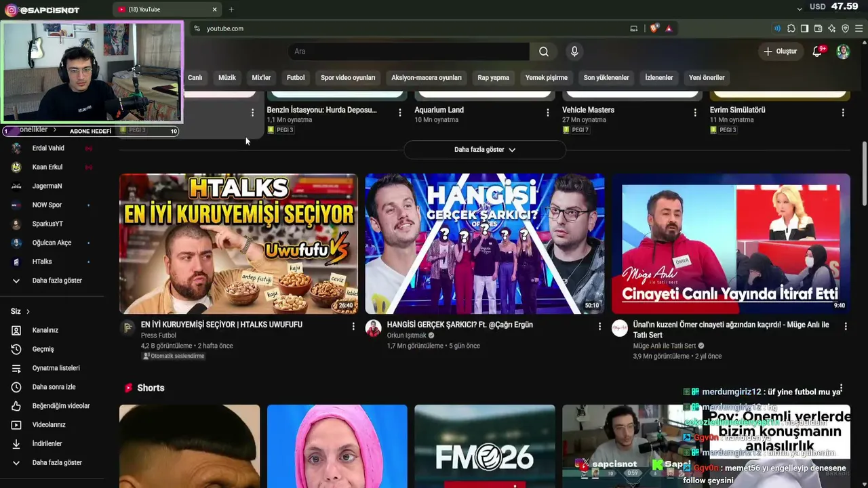Viewport: 868px width, 488px height.
Task: Select the Futbol filter chip
Action: pos(296,78)
